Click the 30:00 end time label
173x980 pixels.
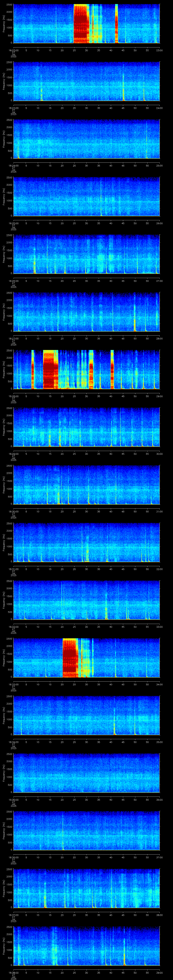click(x=160, y=454)
